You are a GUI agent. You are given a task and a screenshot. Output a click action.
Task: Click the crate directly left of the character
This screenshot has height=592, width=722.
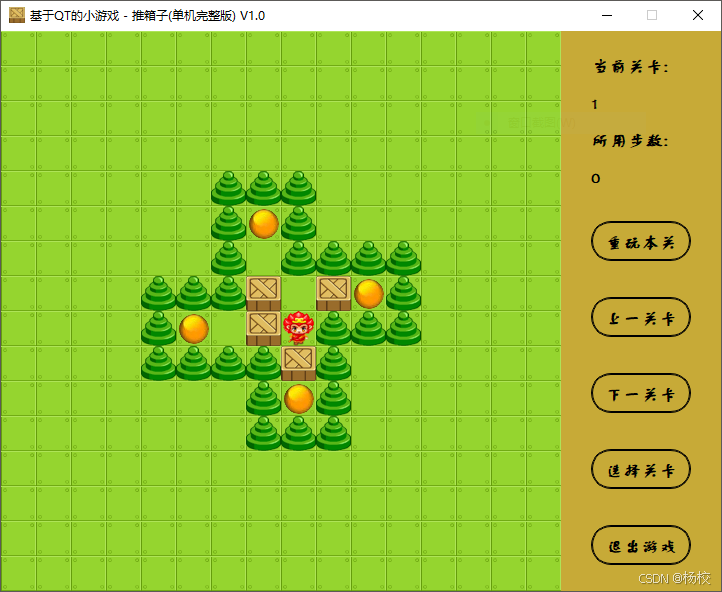coord(263,328)
